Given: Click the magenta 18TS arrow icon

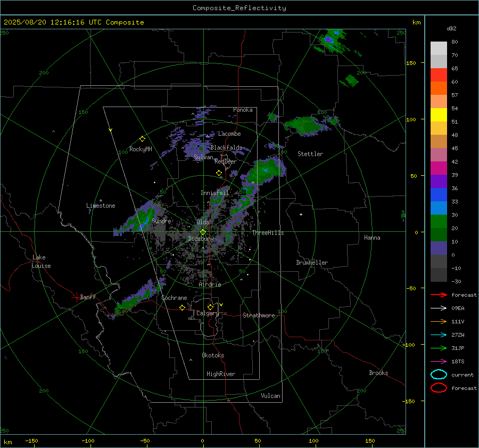Looking at the screenshot, I should 439,362.
